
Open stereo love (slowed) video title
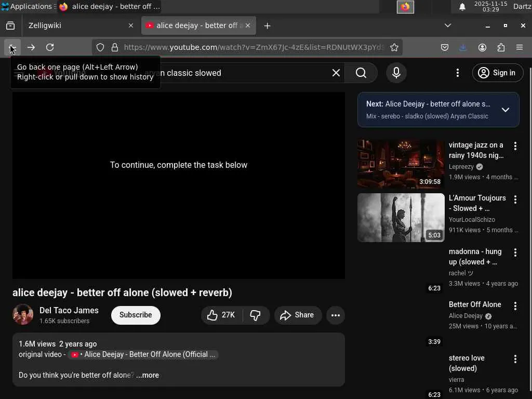(467, 363)
